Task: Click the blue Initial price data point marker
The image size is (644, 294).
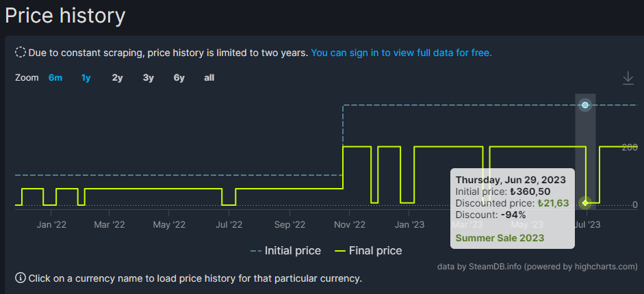Action: tap(585, 105)
